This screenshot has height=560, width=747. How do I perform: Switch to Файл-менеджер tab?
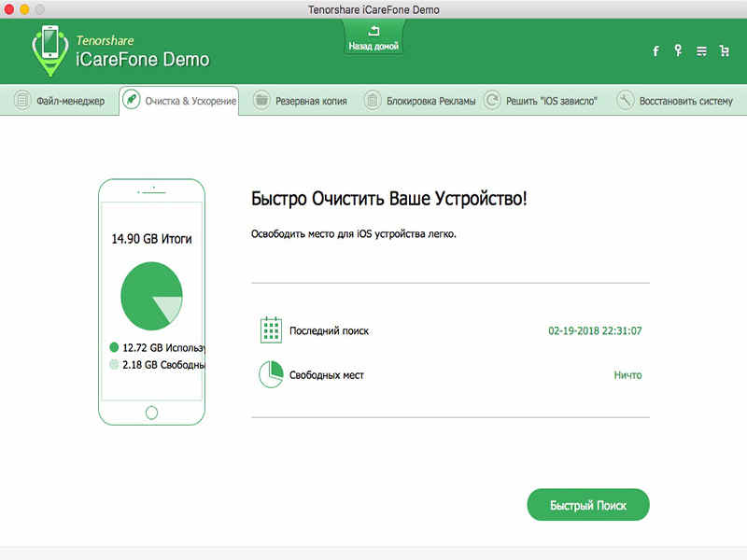click(x=59, y=101)
